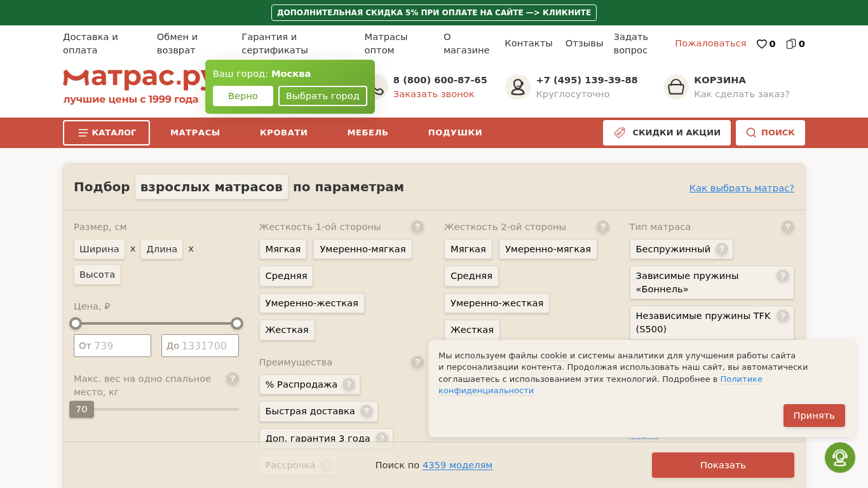Open the compare list icon in header
Viewport: 868px width, 488px height.
(x=791, y=44)
